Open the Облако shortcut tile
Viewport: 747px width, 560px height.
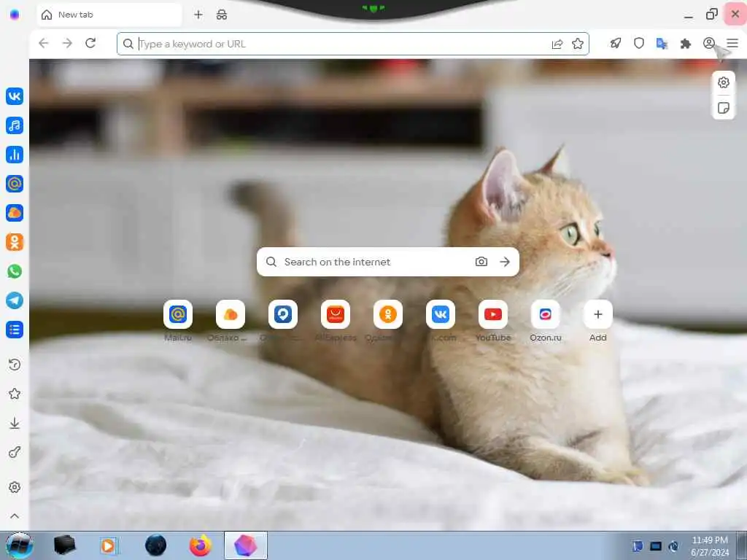pyautogui.click(x=231, y=314)
